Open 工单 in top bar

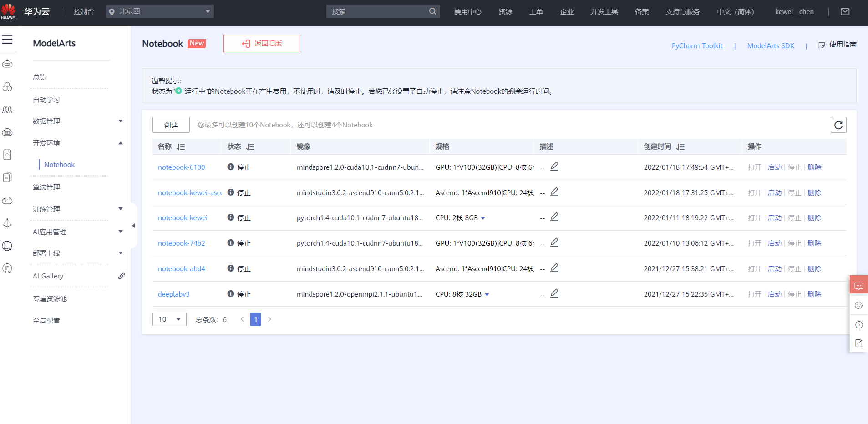[536, 11]
